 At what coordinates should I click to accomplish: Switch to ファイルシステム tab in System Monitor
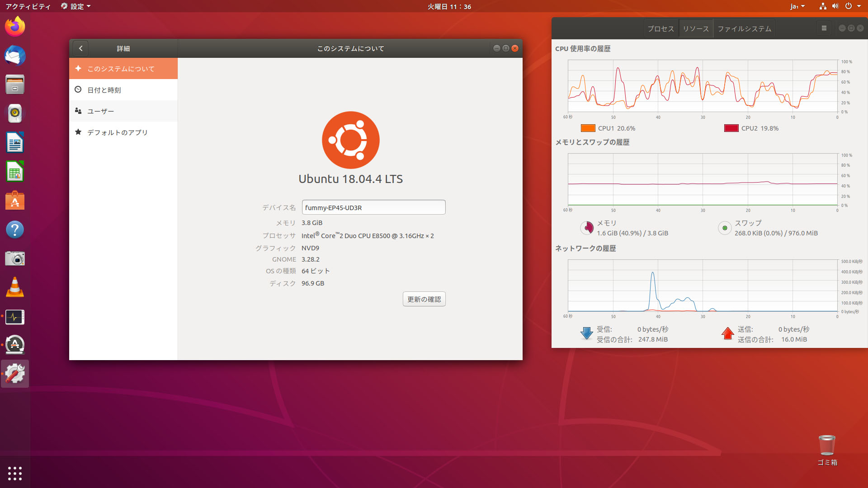pyautogui.click(x=744, y=28)
